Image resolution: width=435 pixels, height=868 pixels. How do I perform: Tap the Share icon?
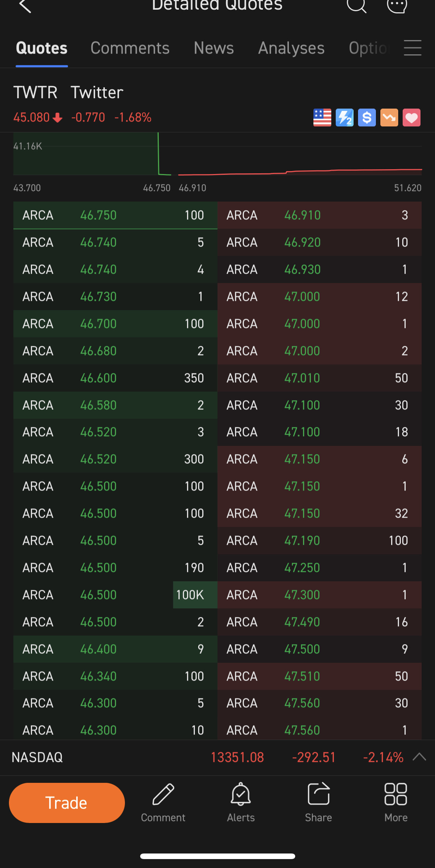coord(319,802)
